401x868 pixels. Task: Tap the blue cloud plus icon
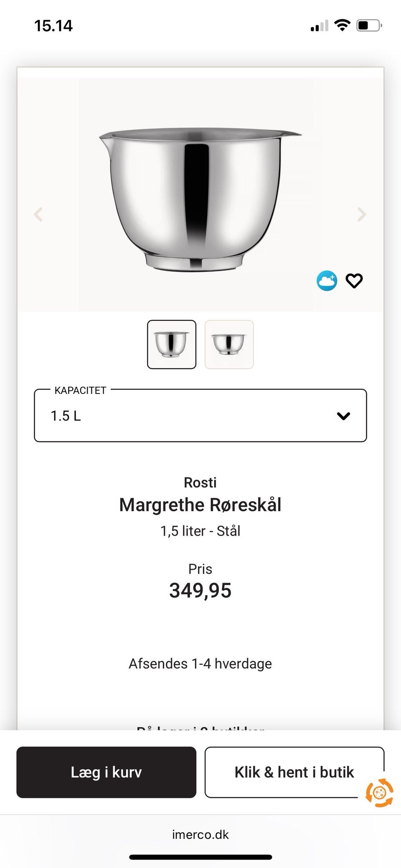point(327,281)
